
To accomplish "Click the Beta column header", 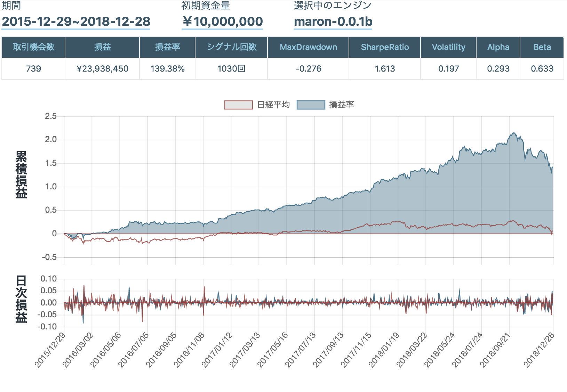I will pos(542,47).
